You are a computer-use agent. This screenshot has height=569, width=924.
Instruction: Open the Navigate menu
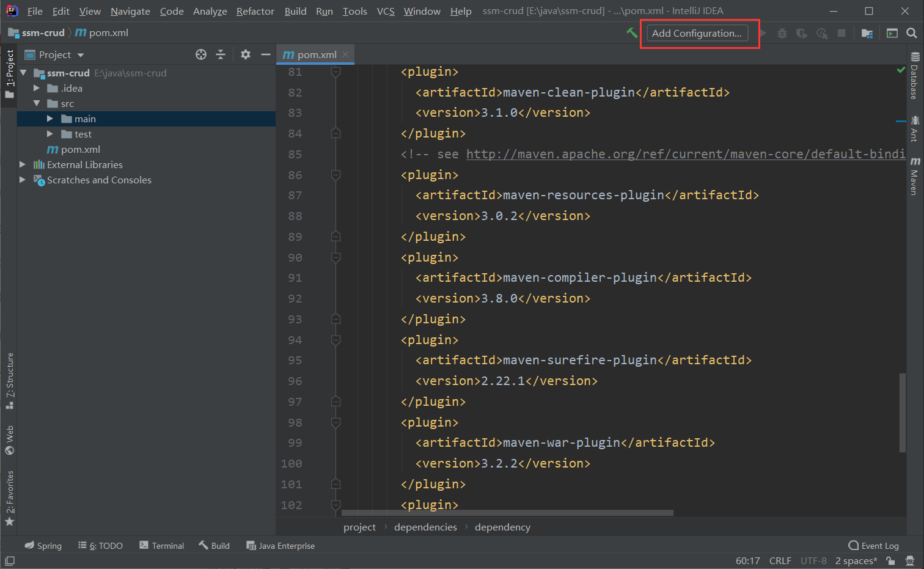[130, 11]
